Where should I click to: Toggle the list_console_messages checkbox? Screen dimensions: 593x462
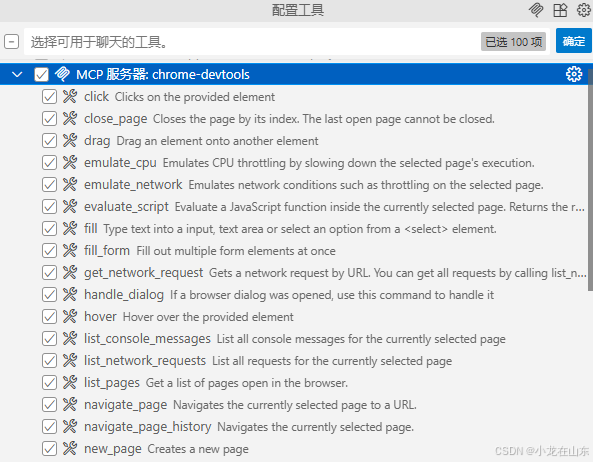click(x=49, y=338)
